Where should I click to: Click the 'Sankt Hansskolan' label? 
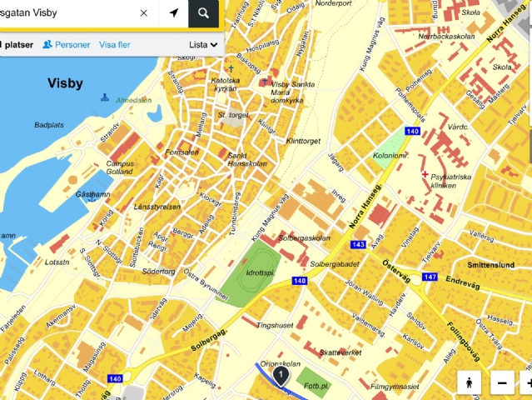[247, 160]
